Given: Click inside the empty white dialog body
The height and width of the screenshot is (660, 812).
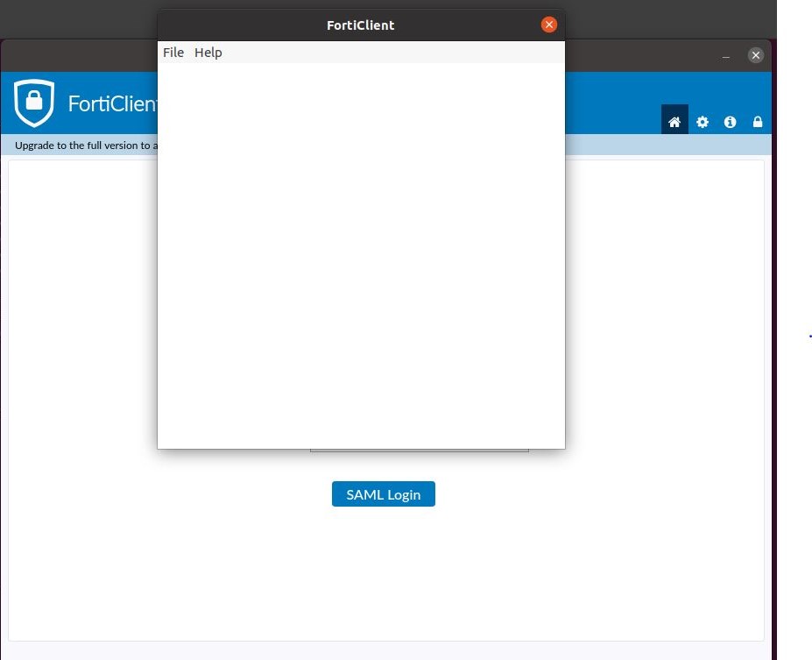Looking at the screenshot, I should (361, 263).
